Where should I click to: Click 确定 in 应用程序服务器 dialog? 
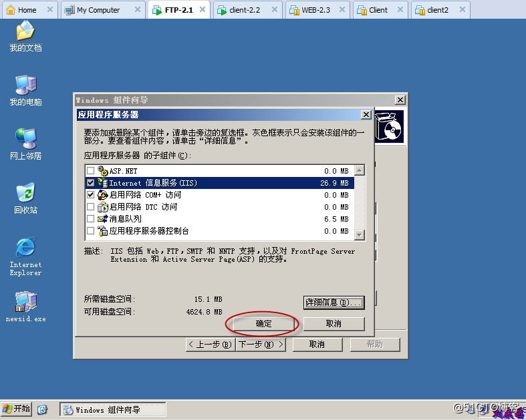pyautogui.click(x=264, y=324)
